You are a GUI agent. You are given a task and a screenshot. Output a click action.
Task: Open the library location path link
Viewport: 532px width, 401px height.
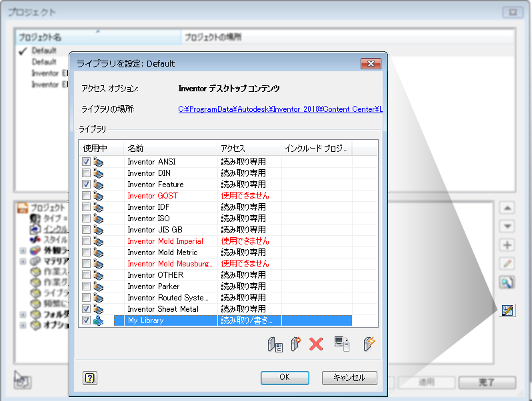coord(280,109)
